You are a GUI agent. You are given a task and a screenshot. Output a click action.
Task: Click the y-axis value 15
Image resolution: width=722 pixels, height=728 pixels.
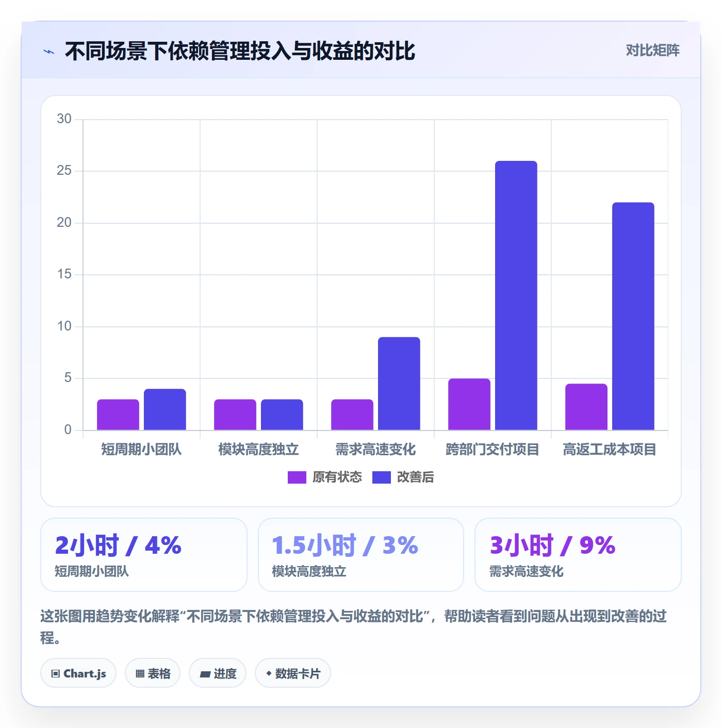point(64,274)
